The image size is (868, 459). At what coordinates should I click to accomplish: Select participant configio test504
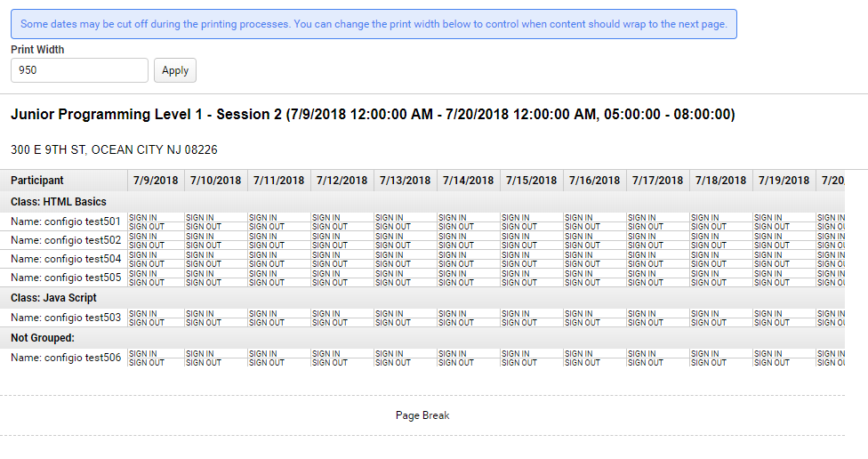65,259
